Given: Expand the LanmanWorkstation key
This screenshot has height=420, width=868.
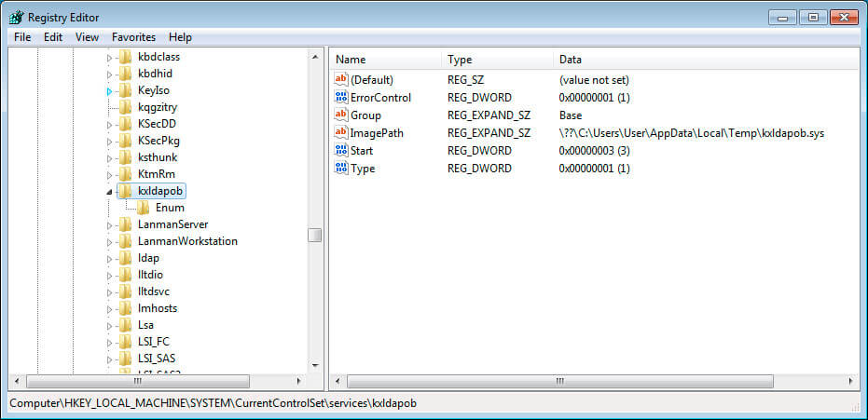Looking at the screenshot, I should pos(109,241).
